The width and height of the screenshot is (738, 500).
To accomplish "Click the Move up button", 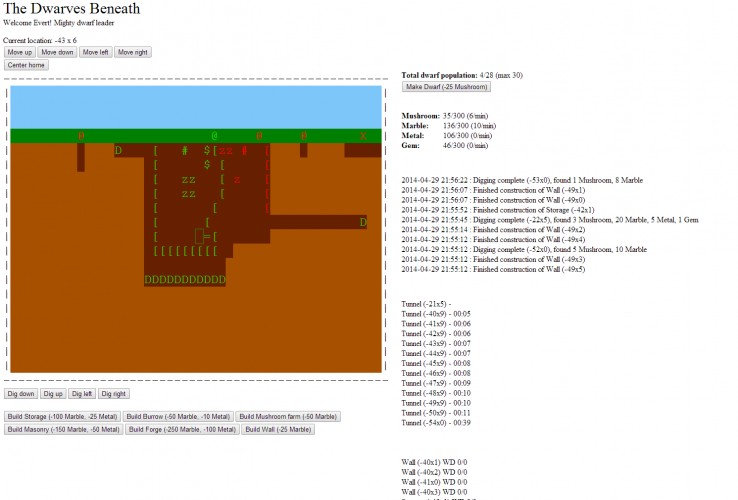I will tap(20, 52).
